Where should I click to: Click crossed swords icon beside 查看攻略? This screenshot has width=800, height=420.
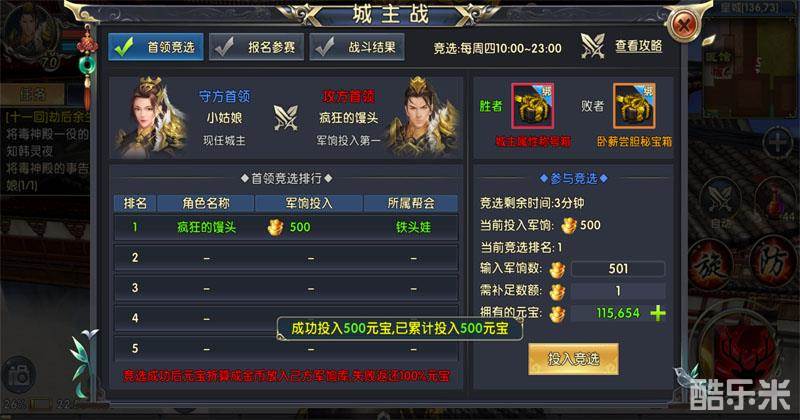593,46
